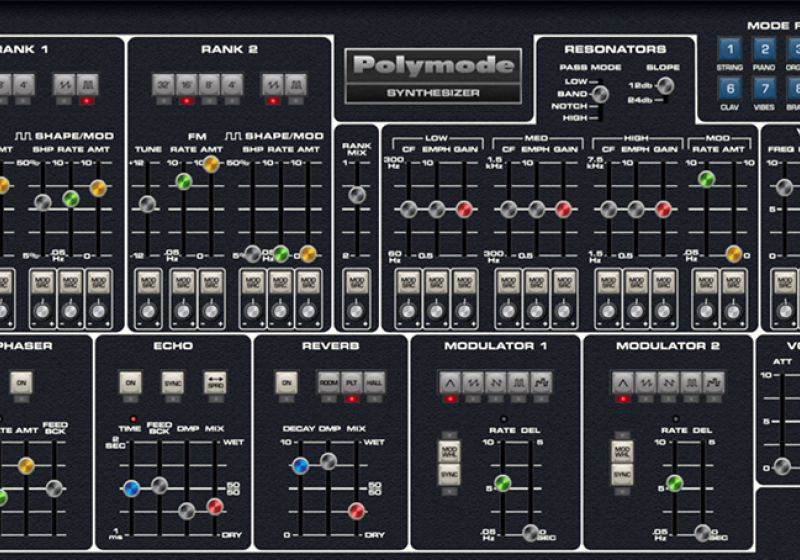
Task: Select Reverb ROOM type
Action: (329, 383)
